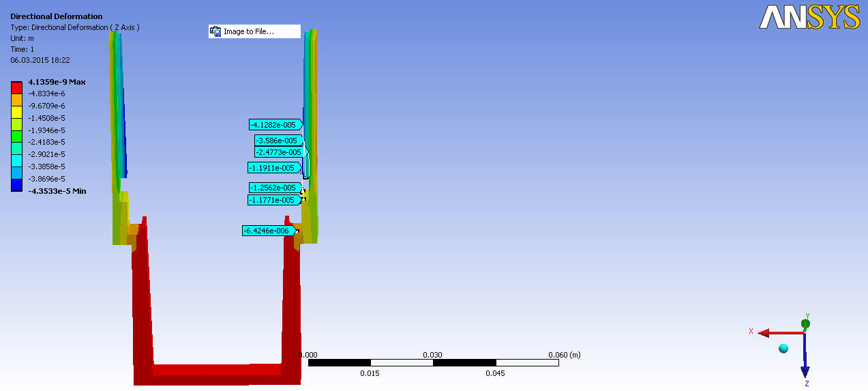
Task: Click the cyan isometric view ball on triad
Action: pyautogui.click(x=783, y=349)
